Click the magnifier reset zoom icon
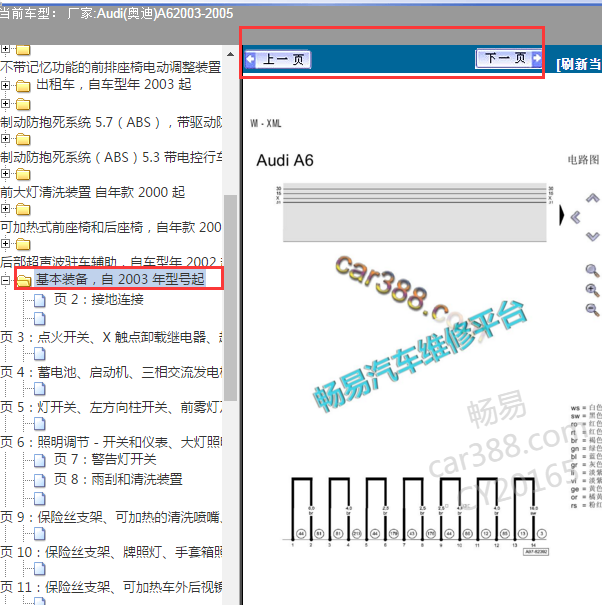Viewport: 602px width, 605px height. [592, 270]
